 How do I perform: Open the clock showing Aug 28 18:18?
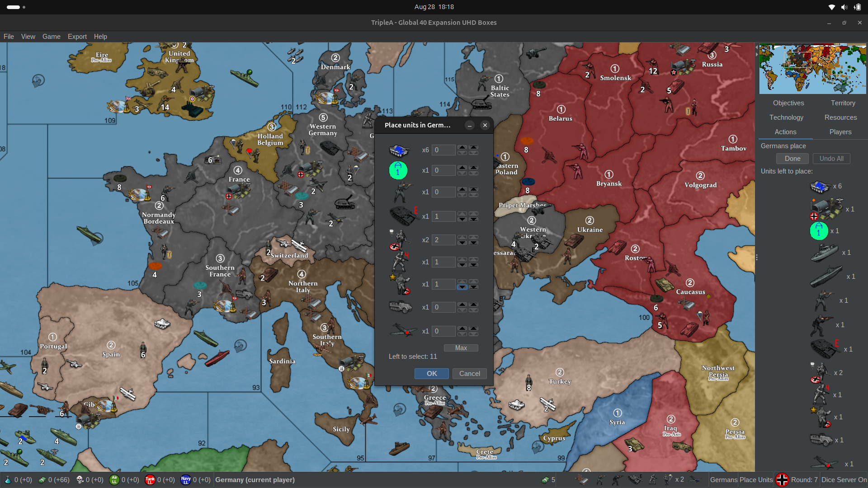(x=434, y=7)
